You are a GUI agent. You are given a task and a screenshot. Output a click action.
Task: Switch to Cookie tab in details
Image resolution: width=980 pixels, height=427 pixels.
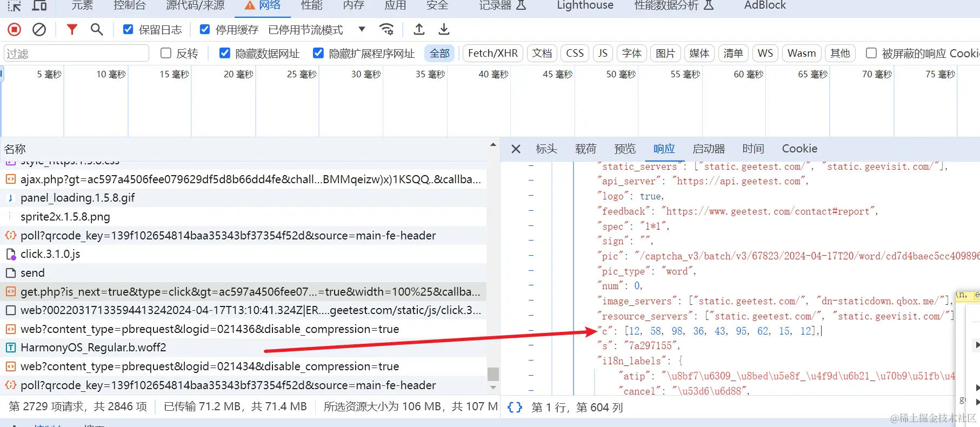click(799, 149)
